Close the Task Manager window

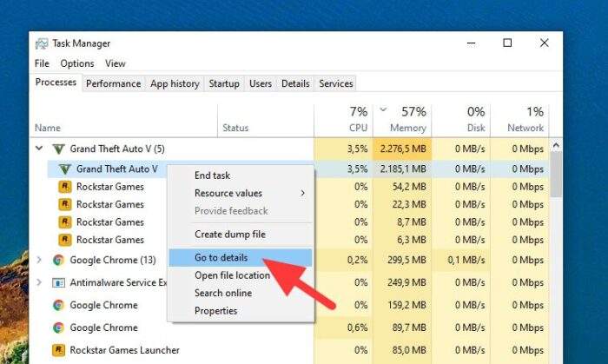[544, 43]
